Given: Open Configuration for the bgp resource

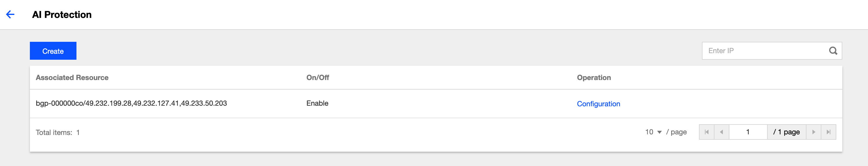Looking at the screenshot, I should [x=598, y=104].
